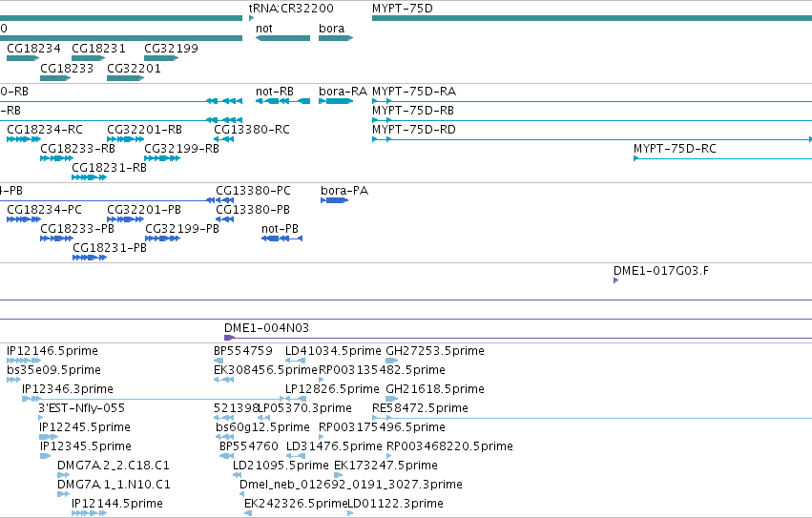Select the bora gene arrow bar
Screen dimensions: 812x518
(336, 38)
